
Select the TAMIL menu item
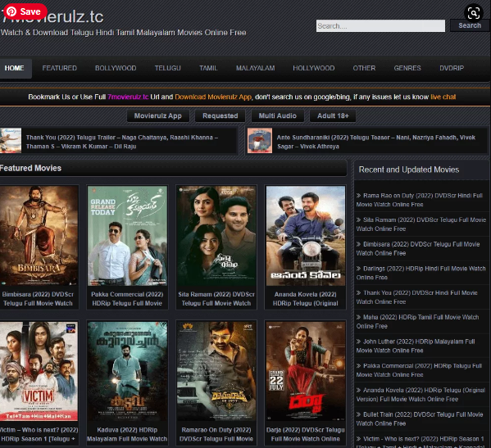(x=208, y=68)
